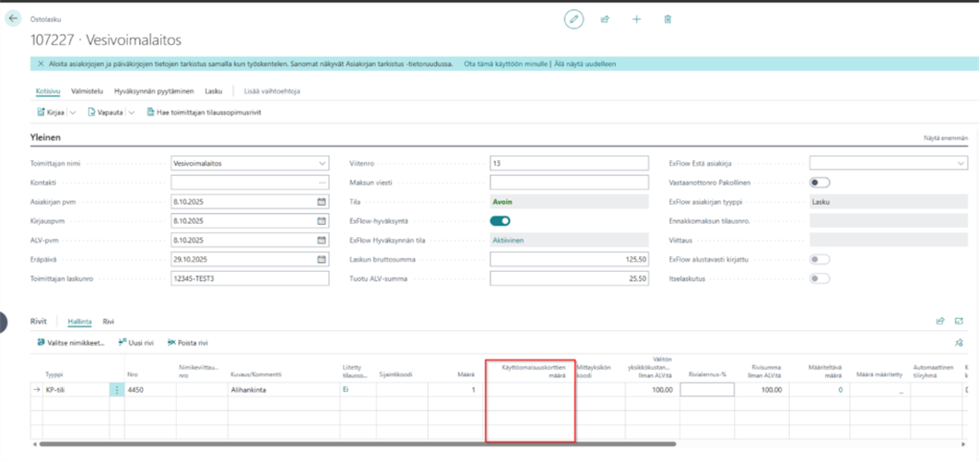
Task: Click Hae toimittajan tilaussopimusrivit button
Action: click(204, 112)
